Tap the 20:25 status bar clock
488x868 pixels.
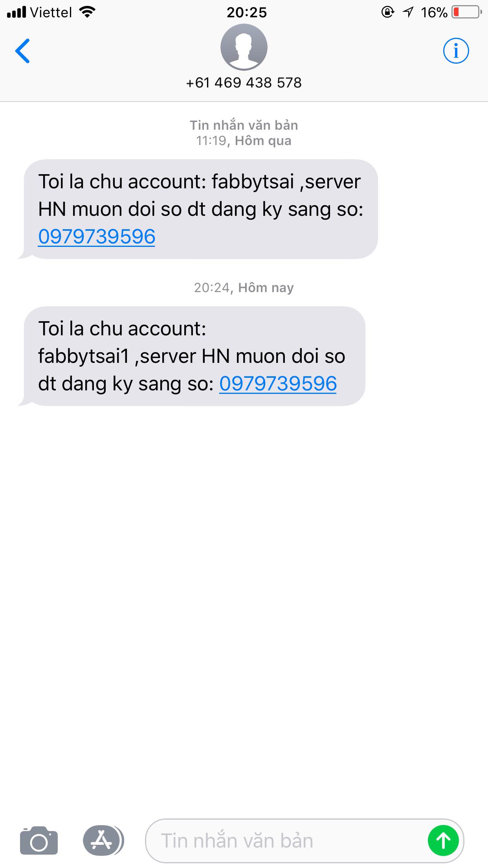[247, 12]
